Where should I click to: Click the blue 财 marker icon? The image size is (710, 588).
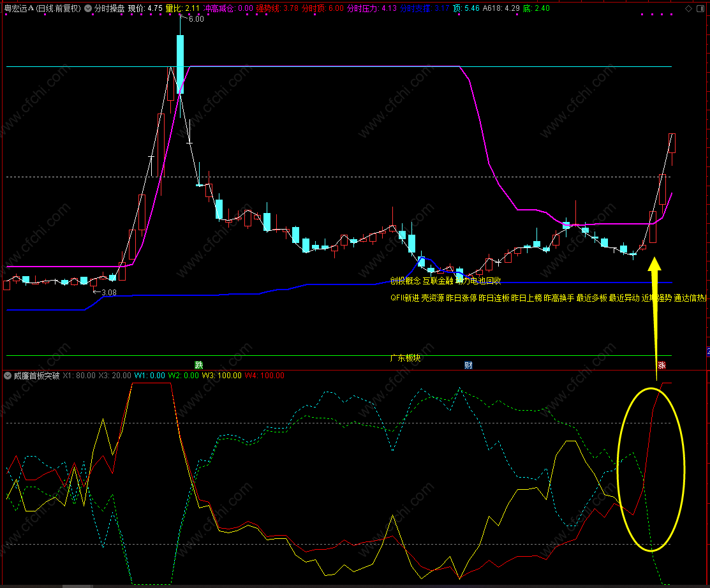[x=469, y=365]
